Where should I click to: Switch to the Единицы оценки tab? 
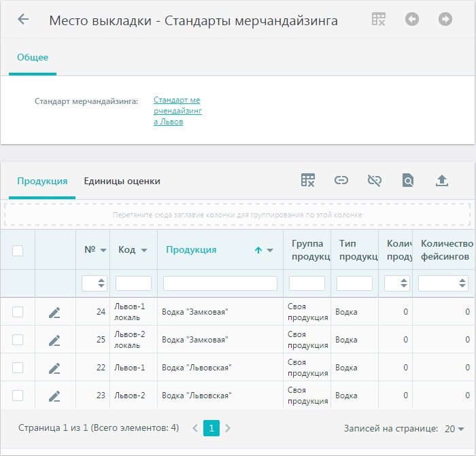(122, 181)
